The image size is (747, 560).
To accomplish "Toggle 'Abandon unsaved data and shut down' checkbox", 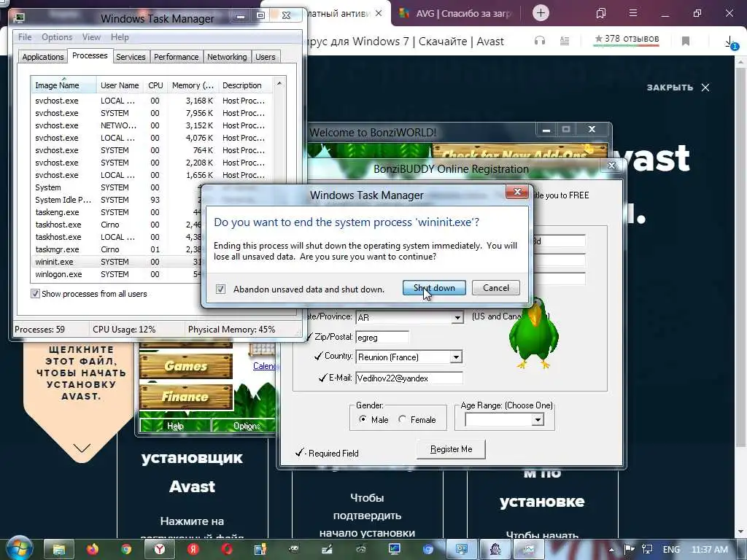I will (220, 289).
